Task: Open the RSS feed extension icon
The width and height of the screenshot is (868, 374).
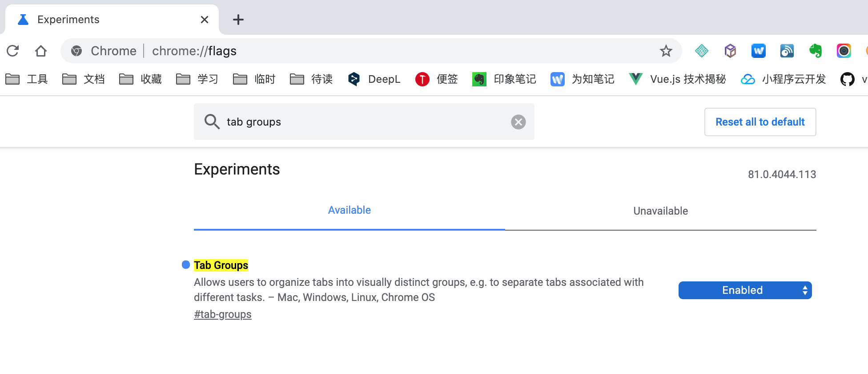Action: [787, 51]
